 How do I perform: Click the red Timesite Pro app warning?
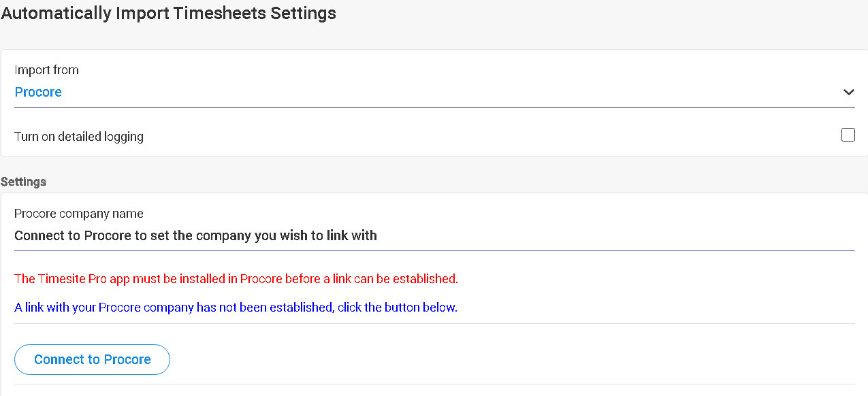point(236,278)
